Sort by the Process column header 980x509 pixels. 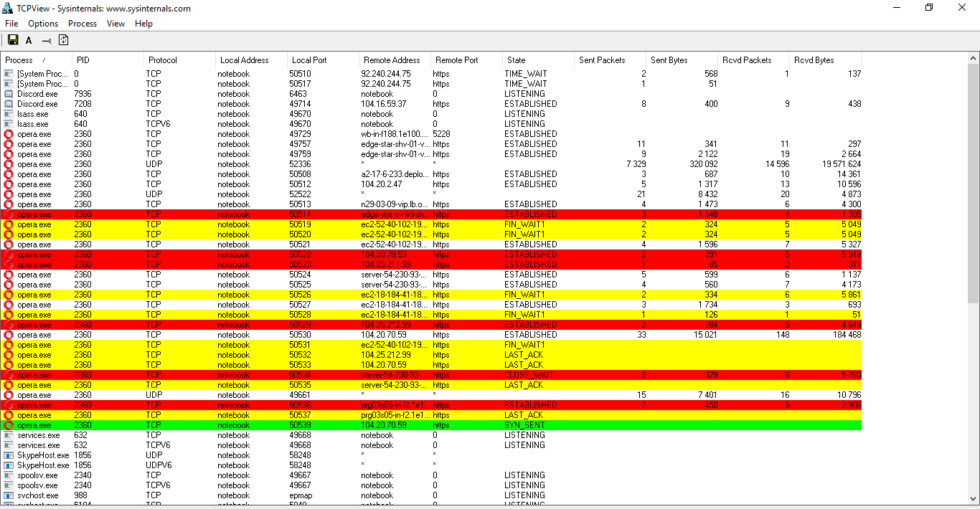click(x=36, y=60)
